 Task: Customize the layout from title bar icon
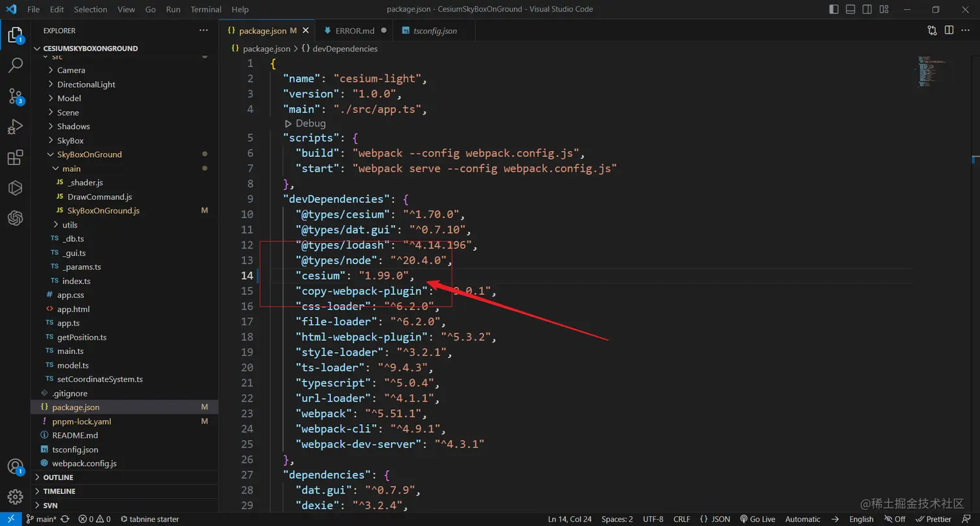coord(884,9)
